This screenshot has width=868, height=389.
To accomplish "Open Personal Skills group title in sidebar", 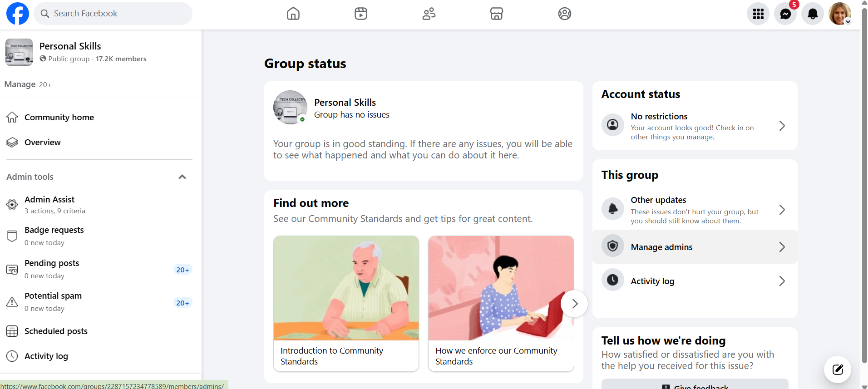I will pos(70,46).
